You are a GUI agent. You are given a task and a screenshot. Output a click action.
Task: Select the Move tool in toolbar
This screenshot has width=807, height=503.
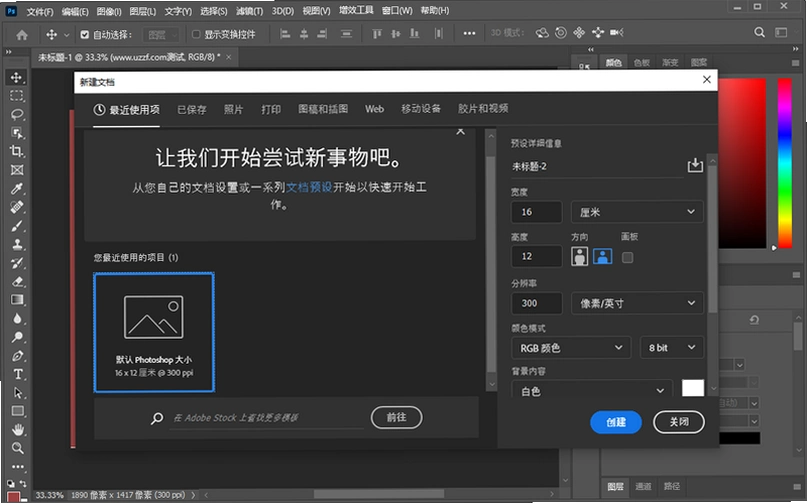tap(16, 77)
